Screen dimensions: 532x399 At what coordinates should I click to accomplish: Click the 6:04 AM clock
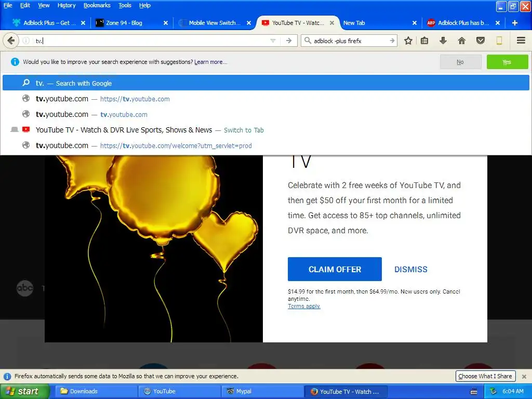click(513, 391)
